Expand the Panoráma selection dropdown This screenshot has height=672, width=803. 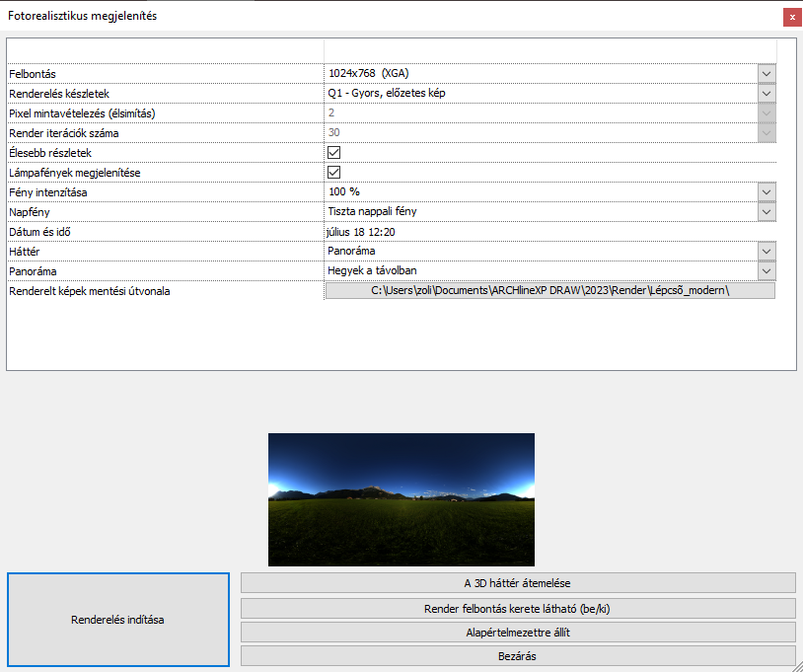tap(766, 270)
